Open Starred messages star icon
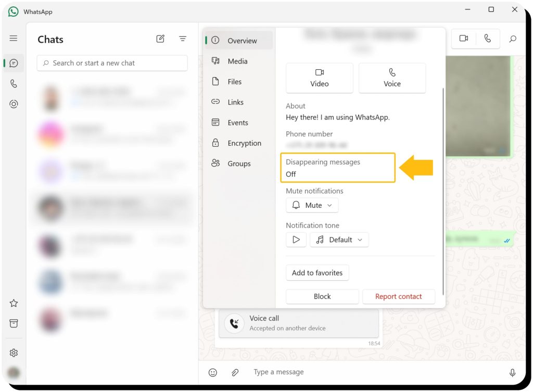This screenshot has width=533, height=392. point(14,303)
